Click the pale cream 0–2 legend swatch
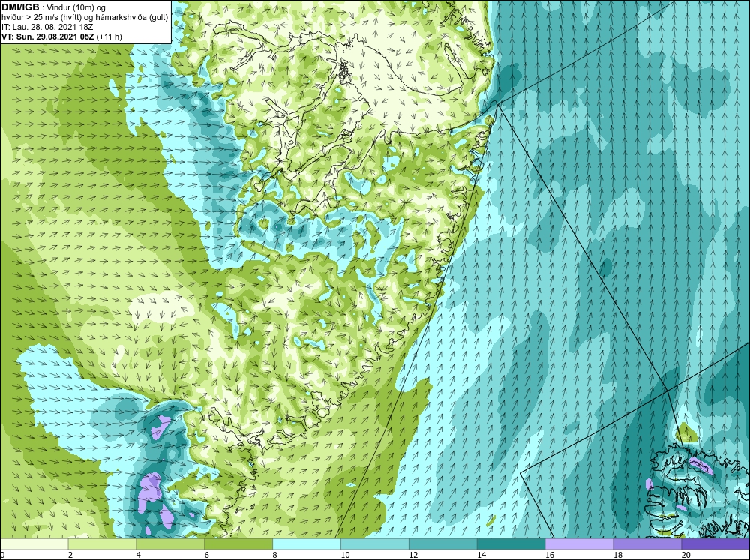750x560 pixels. 34,544
